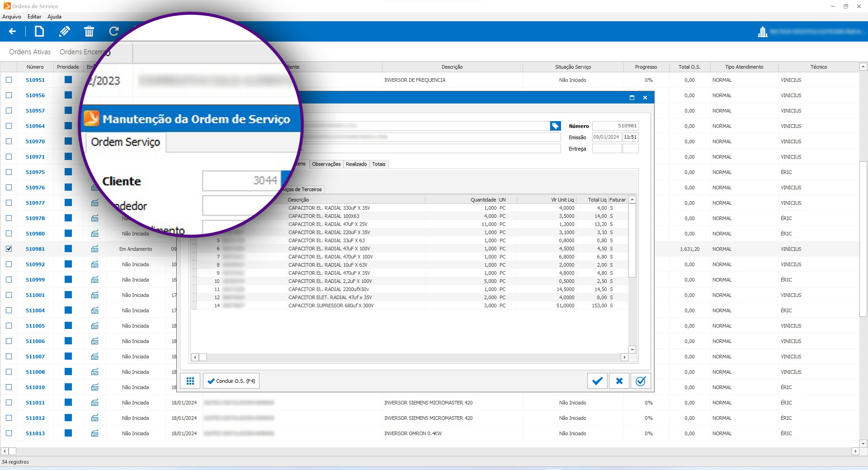The image size is (868, 470).
Task: Click the company building icon in the blue bar
Action: click(x=763, y=32)
